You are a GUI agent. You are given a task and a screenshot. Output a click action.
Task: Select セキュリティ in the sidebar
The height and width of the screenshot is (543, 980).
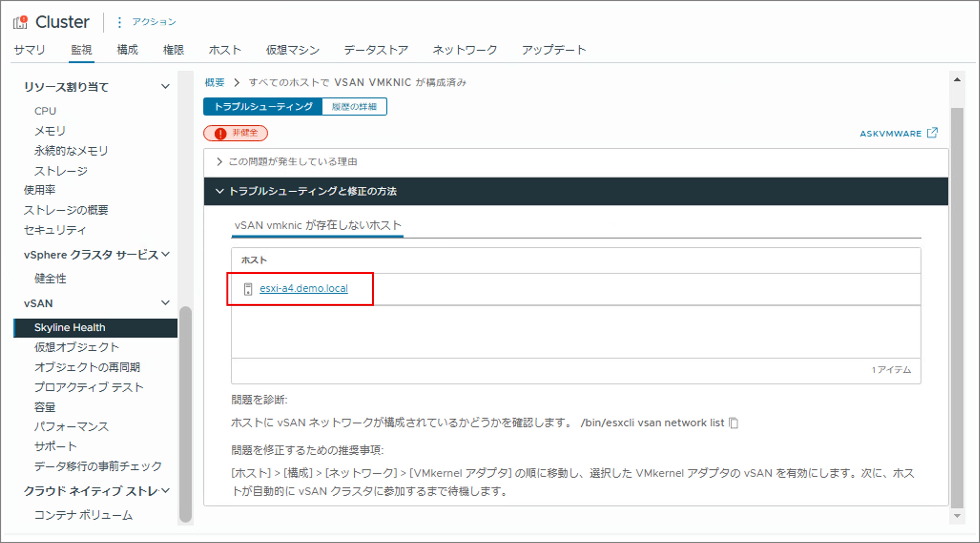(x=55, y=230)
